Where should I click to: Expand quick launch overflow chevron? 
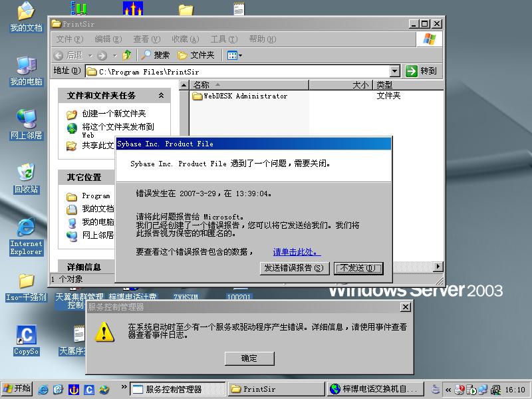tap(124, 387)
